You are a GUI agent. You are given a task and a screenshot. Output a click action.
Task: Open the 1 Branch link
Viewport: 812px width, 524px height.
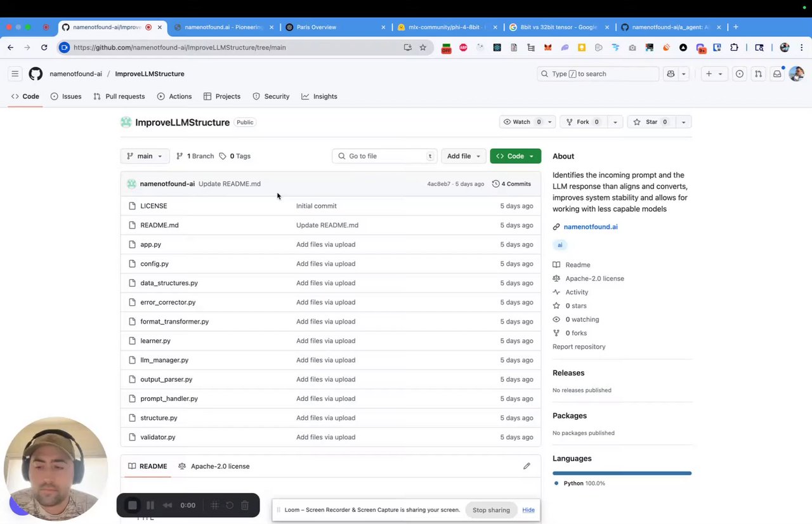(195, 156)
